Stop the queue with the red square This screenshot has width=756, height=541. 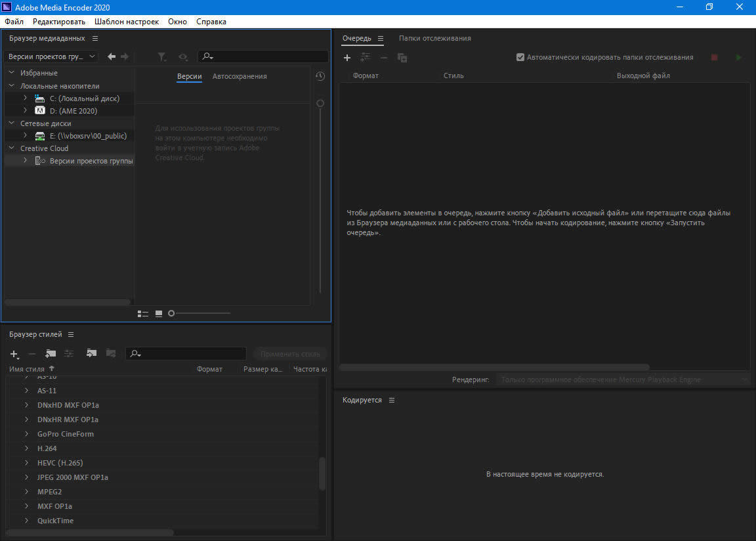[715, 57]
